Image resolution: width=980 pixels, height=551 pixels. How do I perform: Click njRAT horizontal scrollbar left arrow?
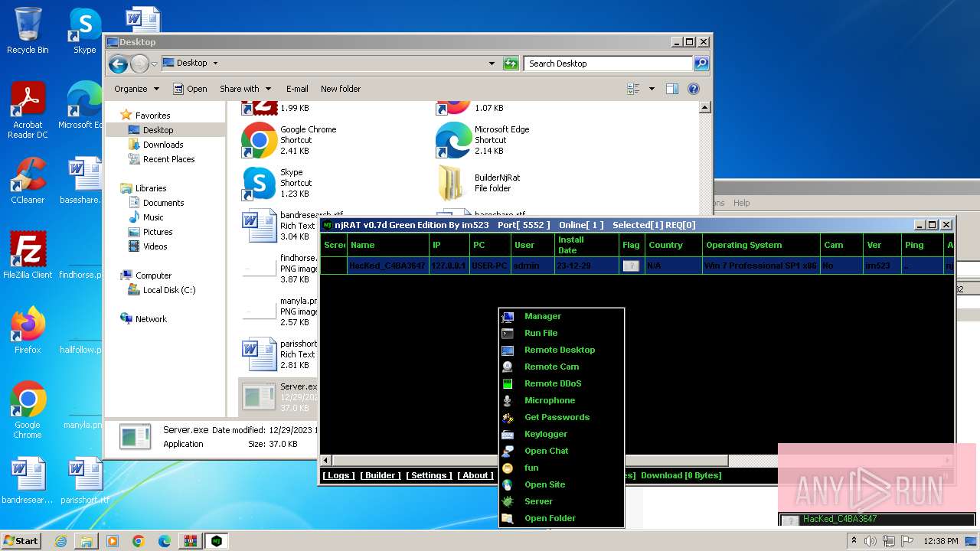(x=326, y=460)
